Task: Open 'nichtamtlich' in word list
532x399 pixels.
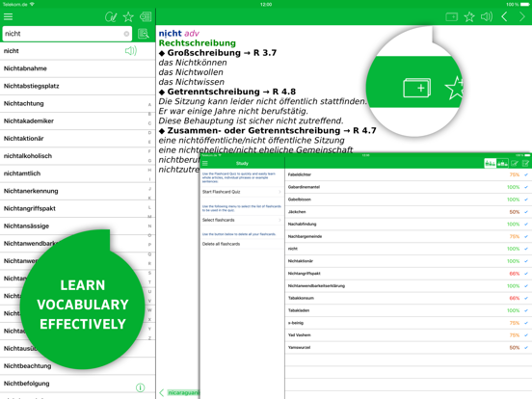Action: pos(78,173)
